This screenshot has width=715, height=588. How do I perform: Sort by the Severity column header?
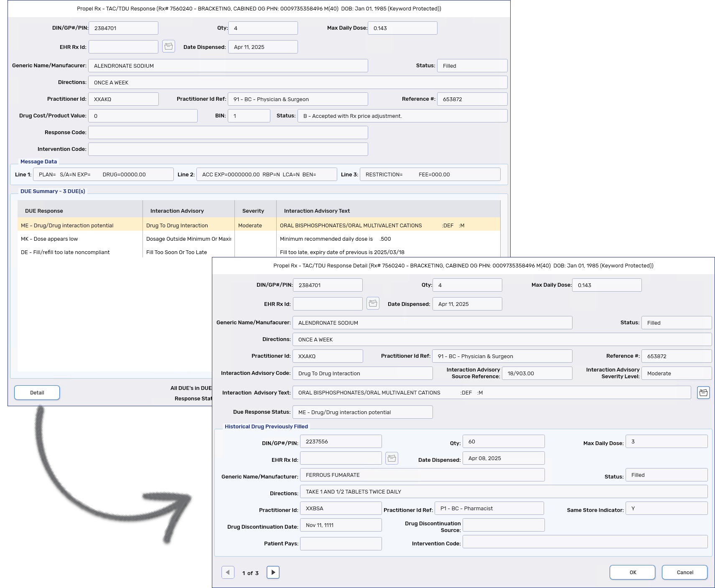tap(253, 211)
